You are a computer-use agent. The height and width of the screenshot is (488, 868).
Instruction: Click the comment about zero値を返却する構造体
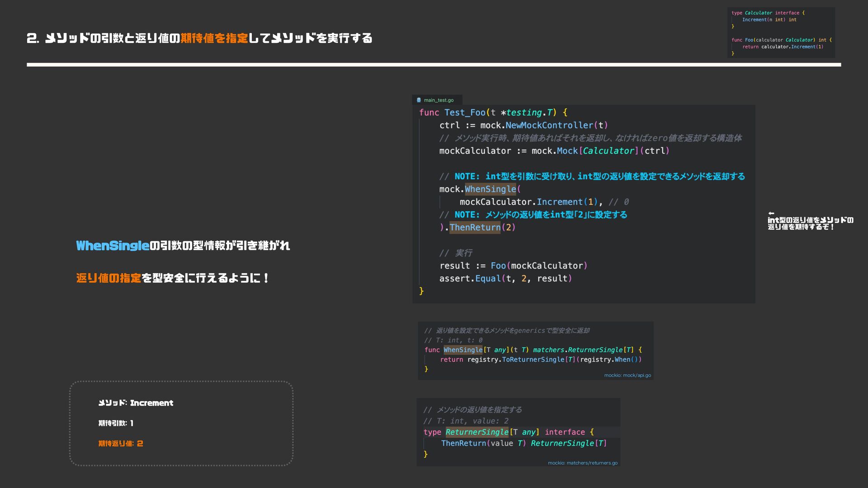[590, 138]
